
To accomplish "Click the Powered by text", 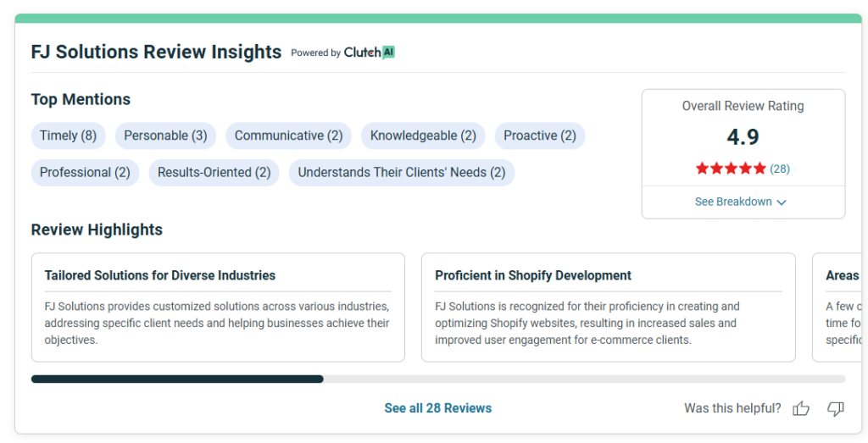I will [x=315, y=53].
